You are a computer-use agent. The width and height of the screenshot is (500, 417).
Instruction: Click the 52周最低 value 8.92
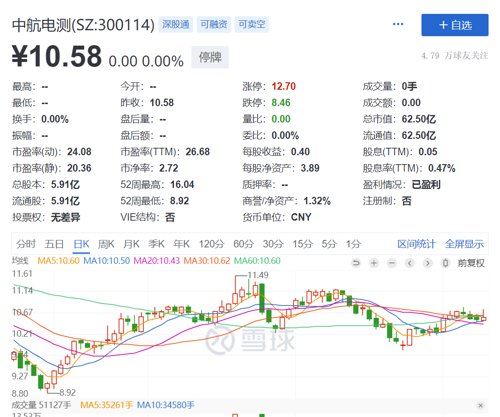point(179,201)
